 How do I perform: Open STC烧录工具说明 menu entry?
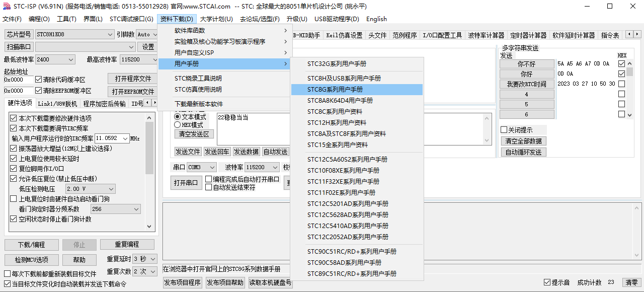224,79
